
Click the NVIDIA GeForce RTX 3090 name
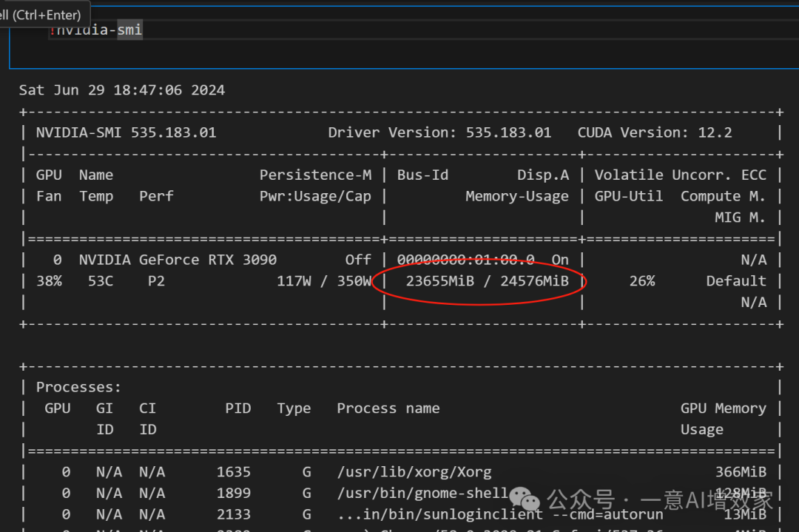(178, 260)
